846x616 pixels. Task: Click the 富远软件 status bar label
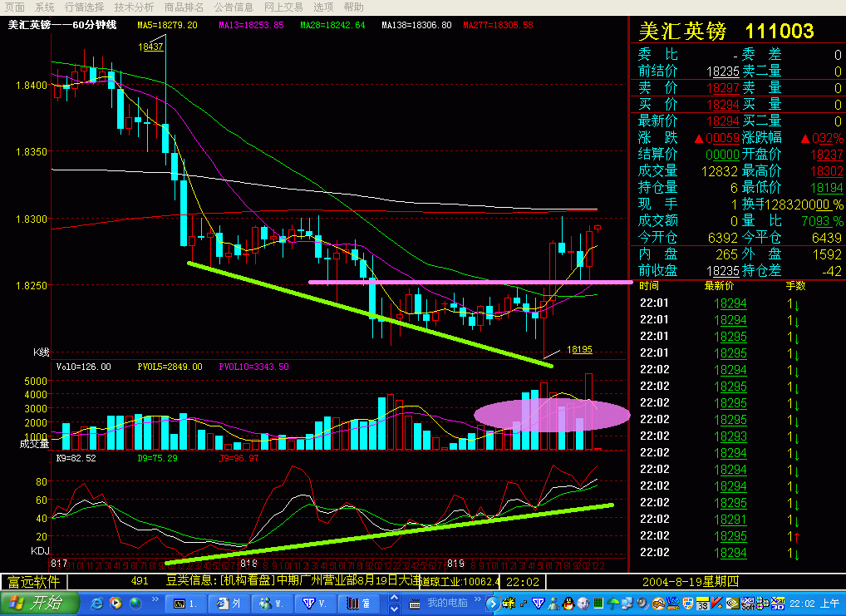coord(33,582)
